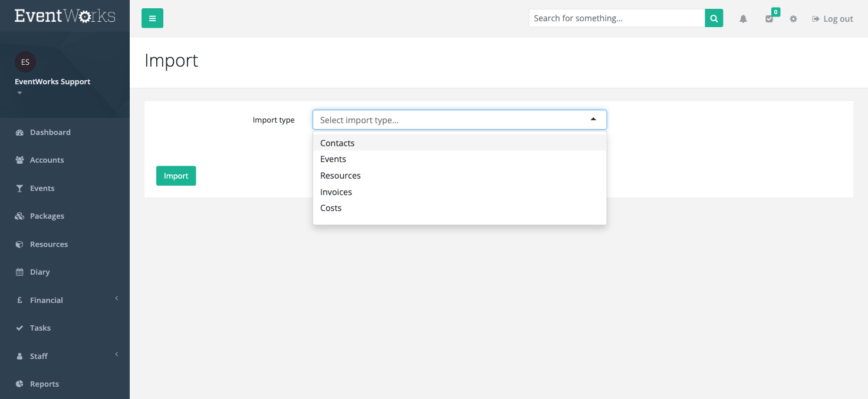Go to Accounts in the sidebar
868x399 pixels.
[47, 160]
